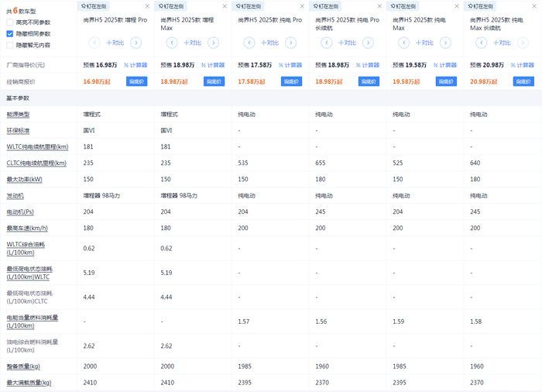
Task: Uncheck 隐藏相同参数 option
Action: click(x=10, y=34)
